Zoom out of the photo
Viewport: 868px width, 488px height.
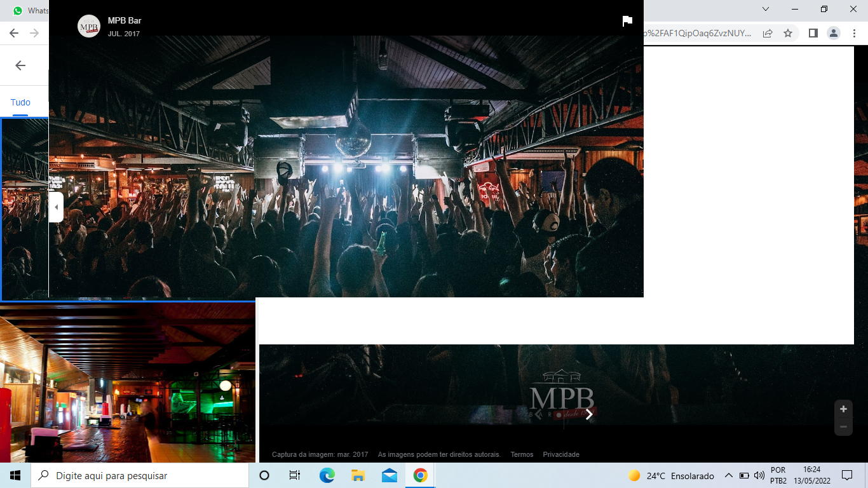pos(843,426)
